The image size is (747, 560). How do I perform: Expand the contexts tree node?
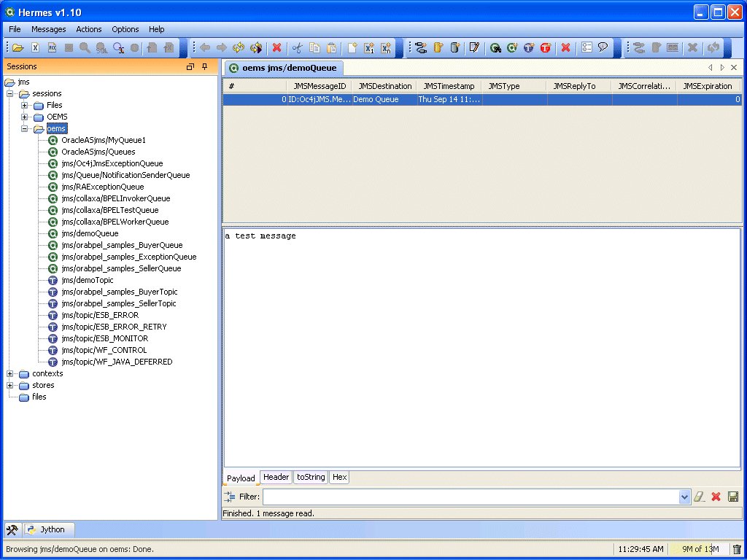(9, 373)
